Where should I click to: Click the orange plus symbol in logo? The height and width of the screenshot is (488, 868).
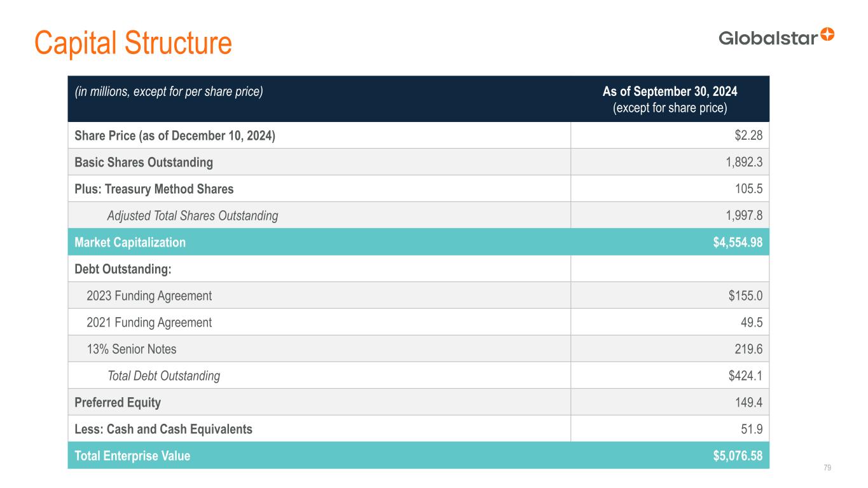click(827, 34)
